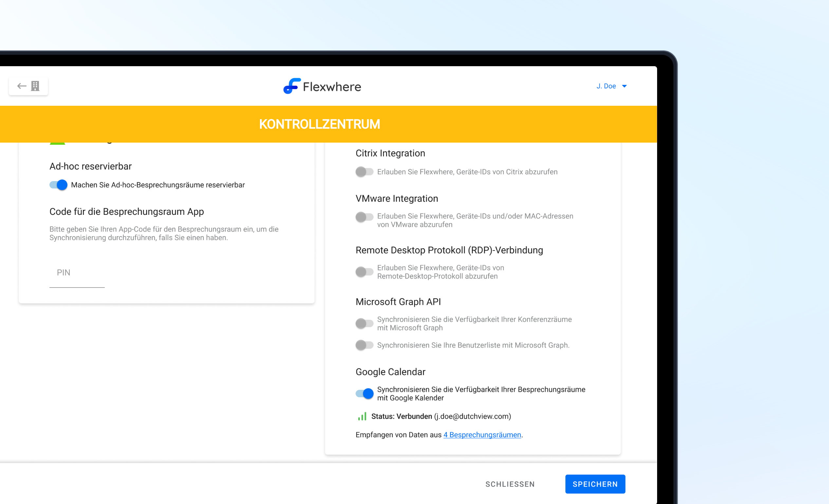Click the Flexwhere logo icon
Viewport: 829px width, 504px height.
coord(291,86)
